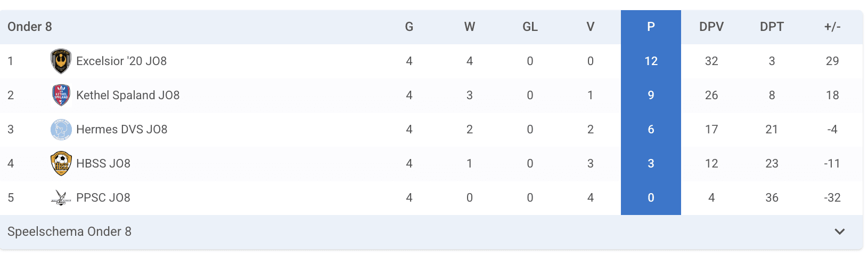
Task: Click the HBSS club badge
Action: 61,164
